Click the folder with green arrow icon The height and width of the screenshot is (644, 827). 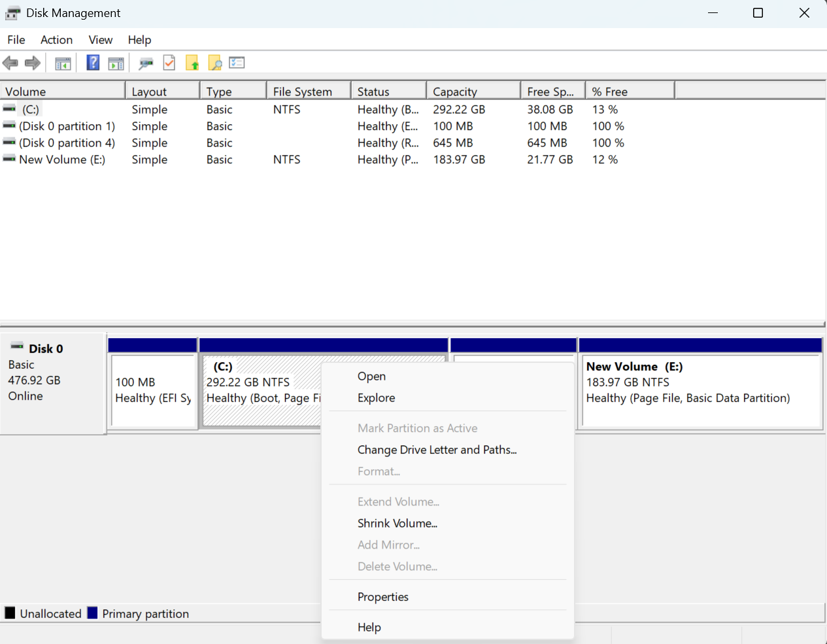pos(192,63)
